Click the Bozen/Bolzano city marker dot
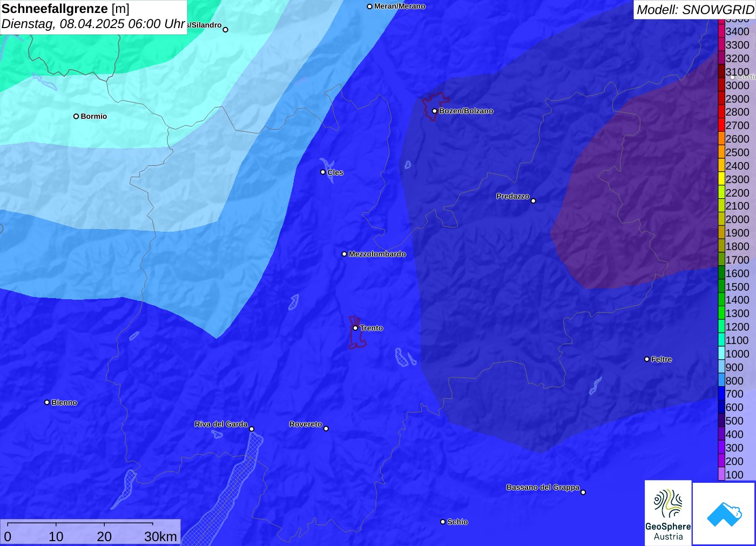The image size is (756, 546). pyautogui.click(x=435, y=111)
